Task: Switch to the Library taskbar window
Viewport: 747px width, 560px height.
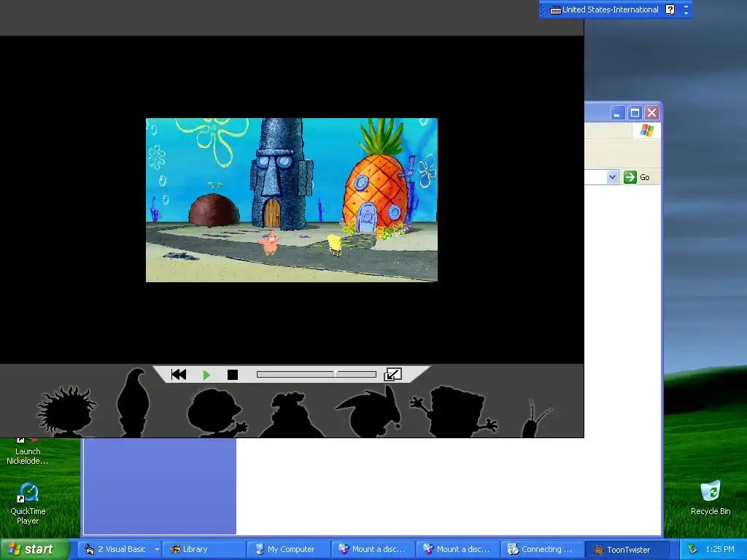Action: click(204, 549)
